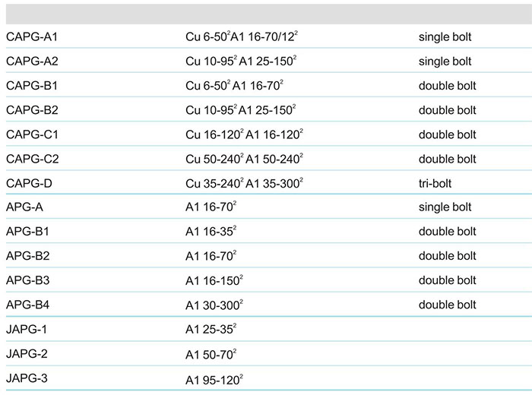The height and width of the screenshot is (395, 532).
Task: Select the APG-A row label
Action: 26,207
